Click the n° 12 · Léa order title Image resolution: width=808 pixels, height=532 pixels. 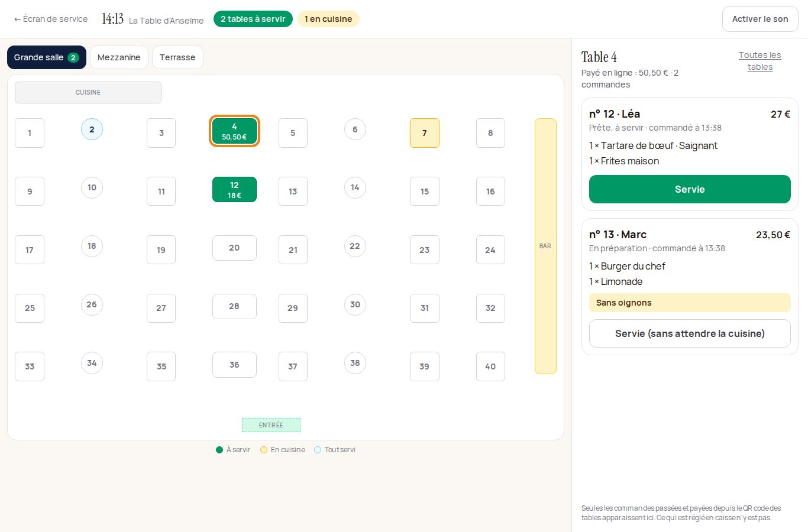(x=615, y=114)
